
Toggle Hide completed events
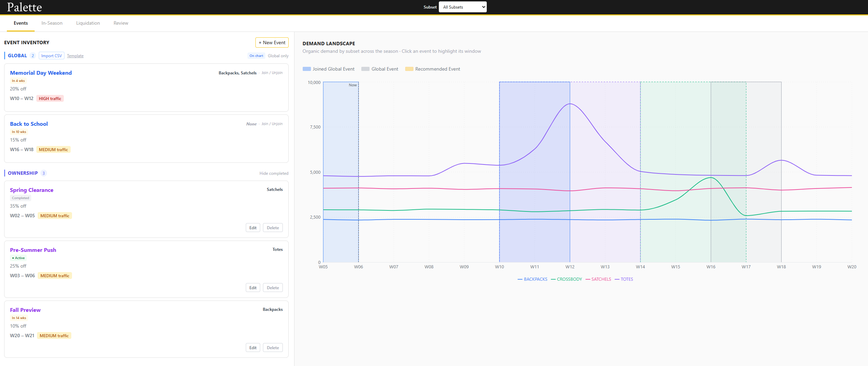click(x=274, y=173)
